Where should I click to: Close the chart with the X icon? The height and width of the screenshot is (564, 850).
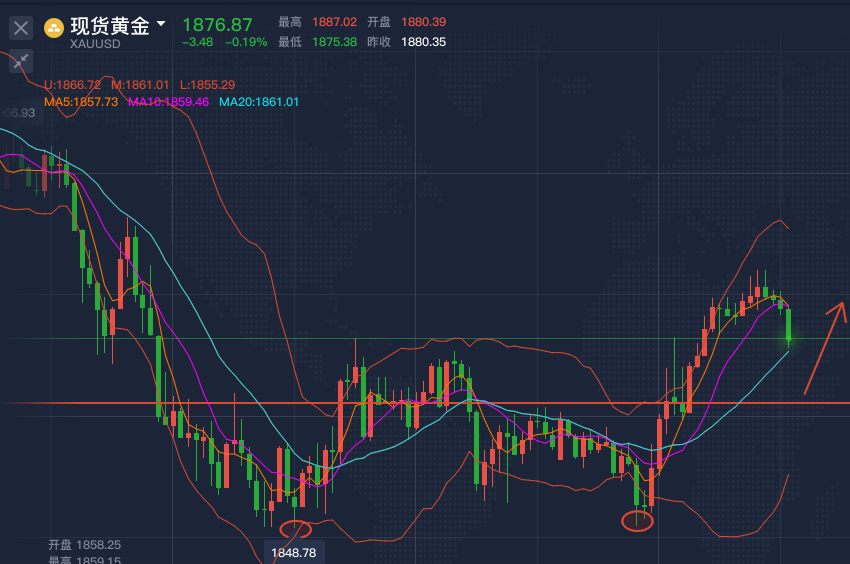click(21, 28)
